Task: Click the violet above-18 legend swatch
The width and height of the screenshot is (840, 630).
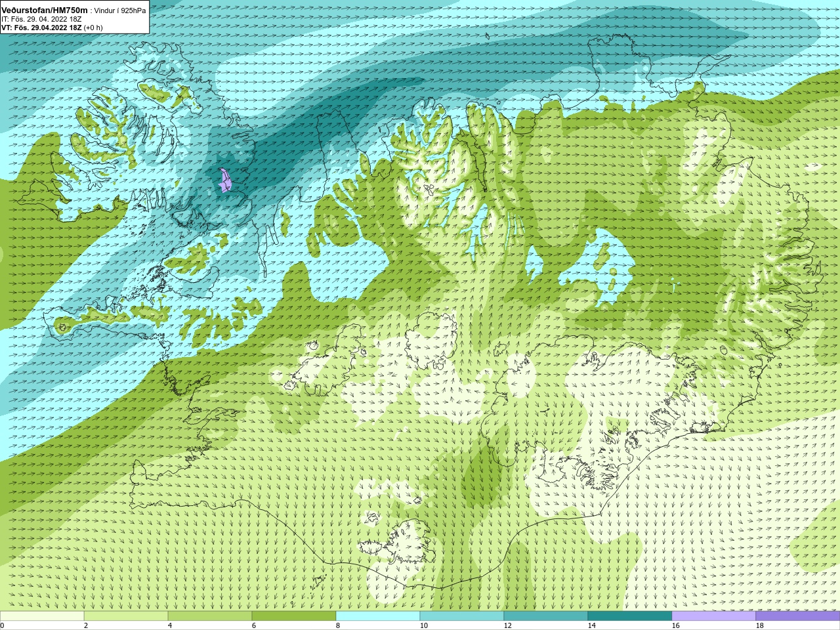Action: (798, 616)
